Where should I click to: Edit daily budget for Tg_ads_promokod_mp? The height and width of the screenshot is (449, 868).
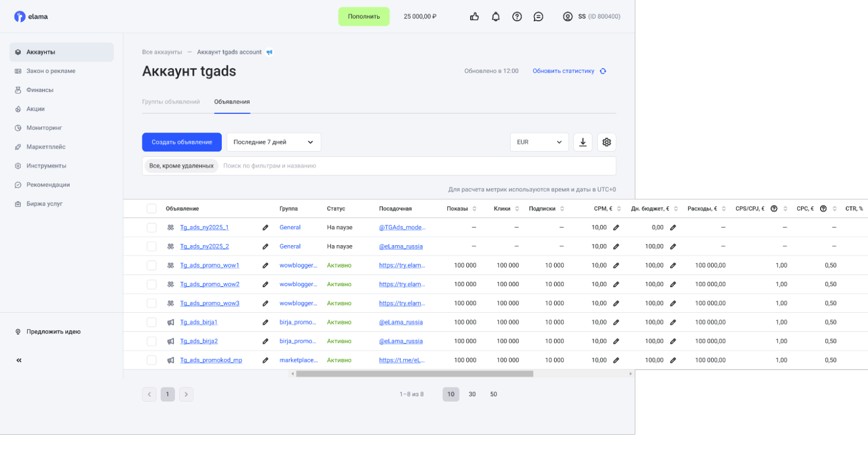click(673, 360)
